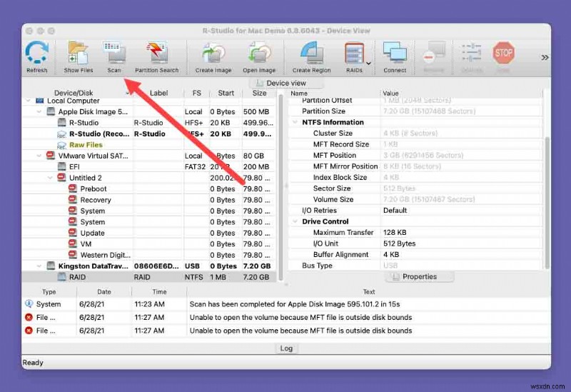Screen dimensions: 571x392
Task: Click the Start column header
Action: click(x=226, y=93)
